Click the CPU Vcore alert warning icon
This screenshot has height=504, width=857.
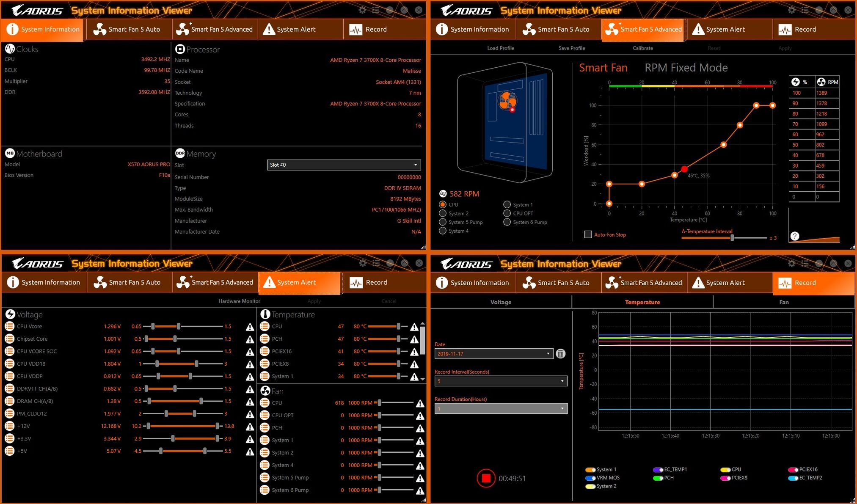[250, 327]
